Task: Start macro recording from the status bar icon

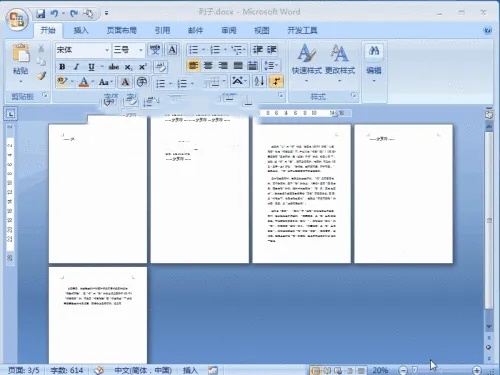Action: tap(213, 370)
